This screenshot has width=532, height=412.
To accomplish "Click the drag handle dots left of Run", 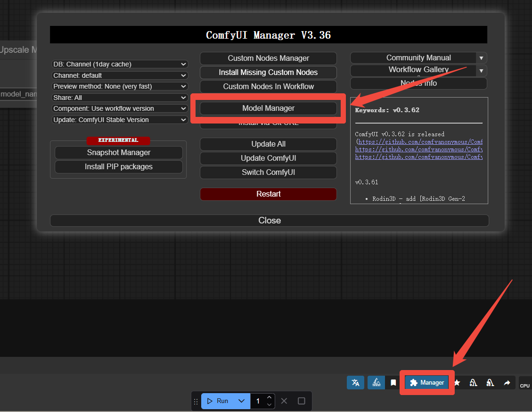I will click(196, 401).
